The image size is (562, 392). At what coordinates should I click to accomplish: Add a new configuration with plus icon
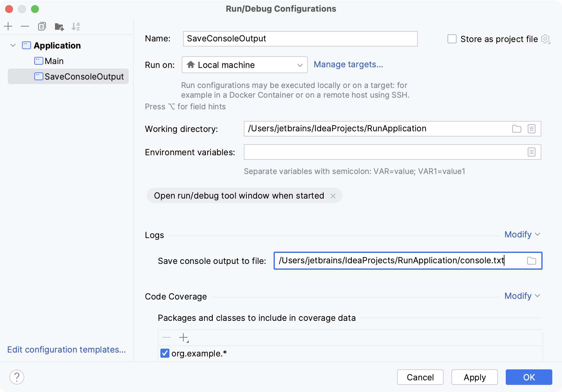click(8, 26)
